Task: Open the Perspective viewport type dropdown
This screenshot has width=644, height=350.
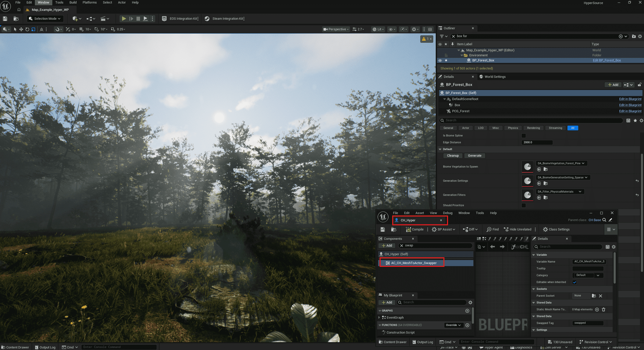Action: pos(336,29)
